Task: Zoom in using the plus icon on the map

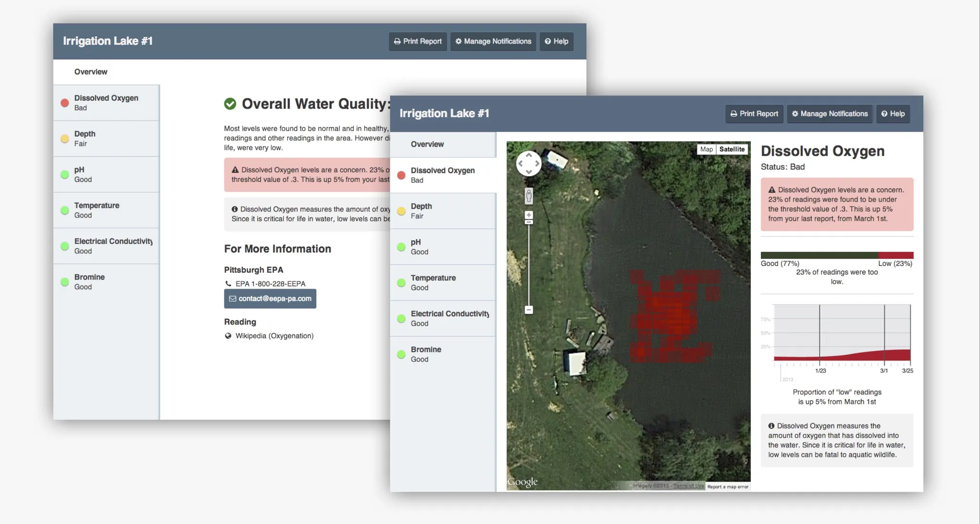Action: (528, 215)
